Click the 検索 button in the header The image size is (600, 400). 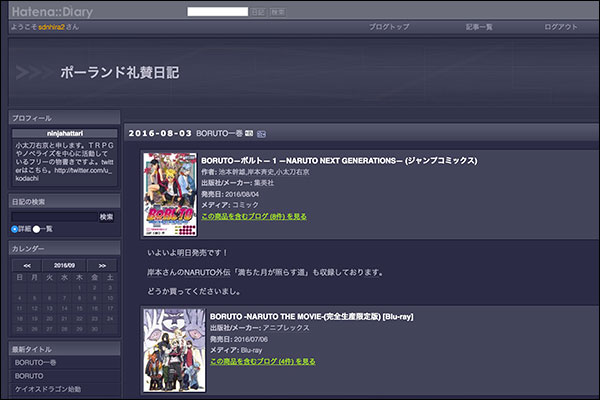click(x=277, y=12)
